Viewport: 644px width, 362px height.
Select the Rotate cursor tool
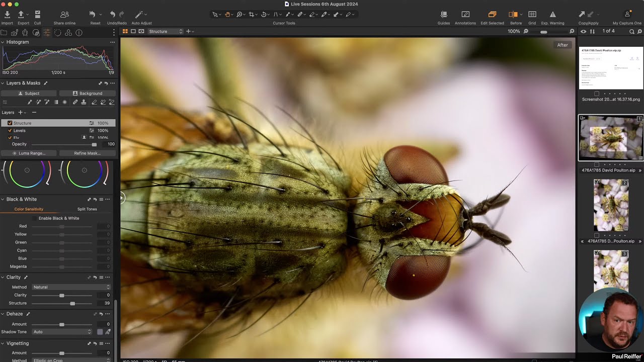coord(264,15)
